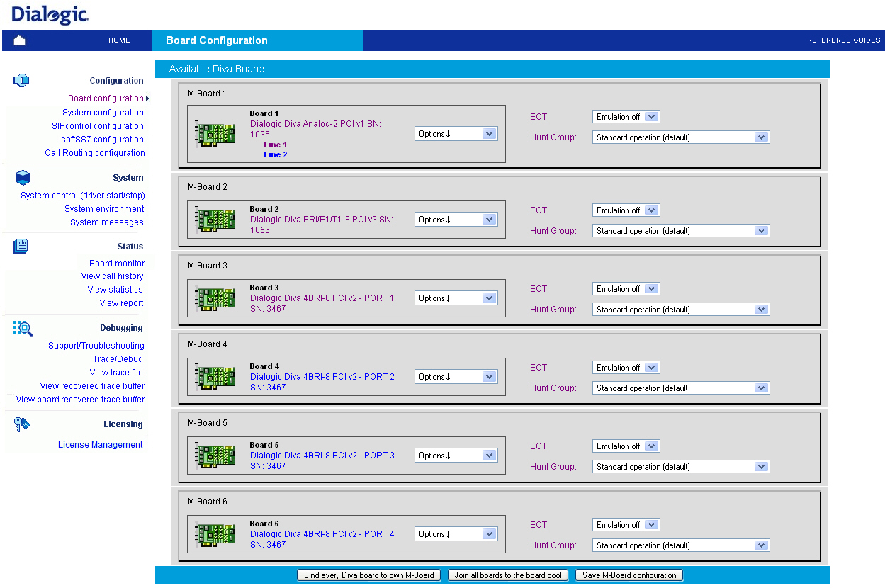
Task: Go to View statistics in the Status section
Action: coord(115,289)
